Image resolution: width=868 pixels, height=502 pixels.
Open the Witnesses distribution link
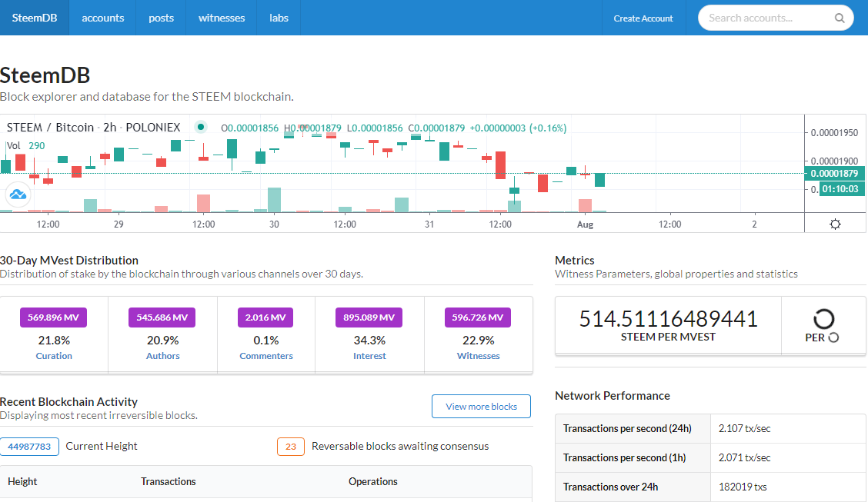coord(479,356)
